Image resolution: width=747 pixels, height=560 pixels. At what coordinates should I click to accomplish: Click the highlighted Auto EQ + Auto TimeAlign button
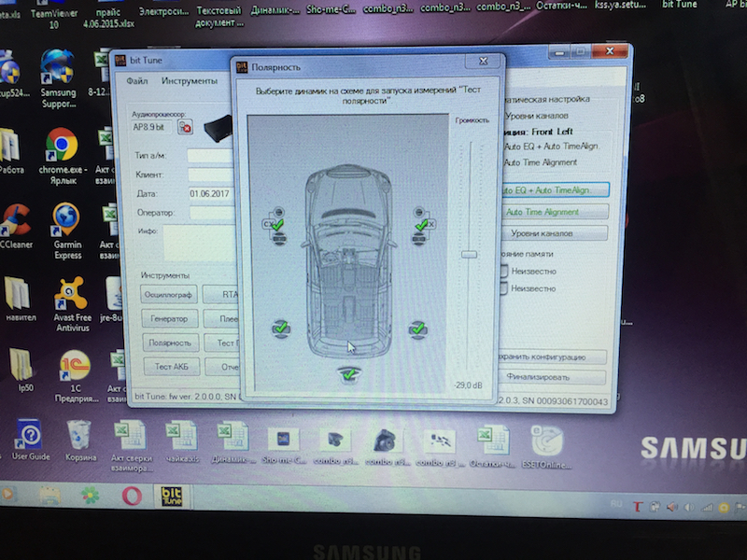(x=554, y=190)
